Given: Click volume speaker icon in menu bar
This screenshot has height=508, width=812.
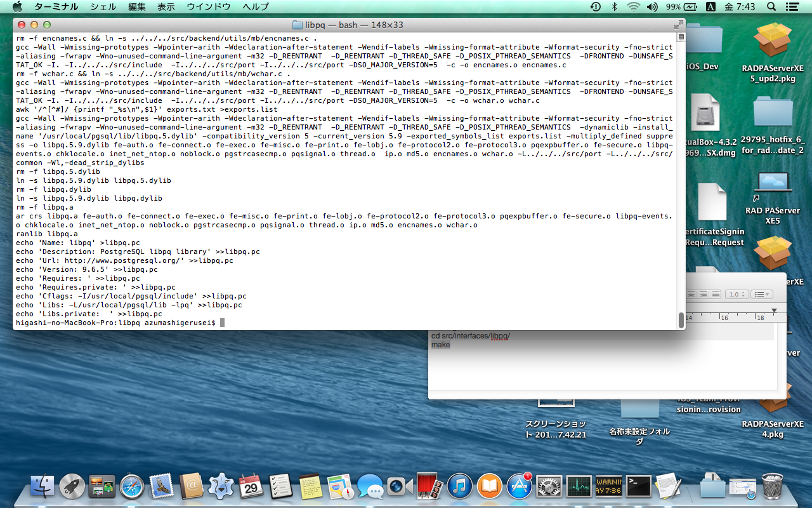Looking at the screenshot, I should click(652, 7).
